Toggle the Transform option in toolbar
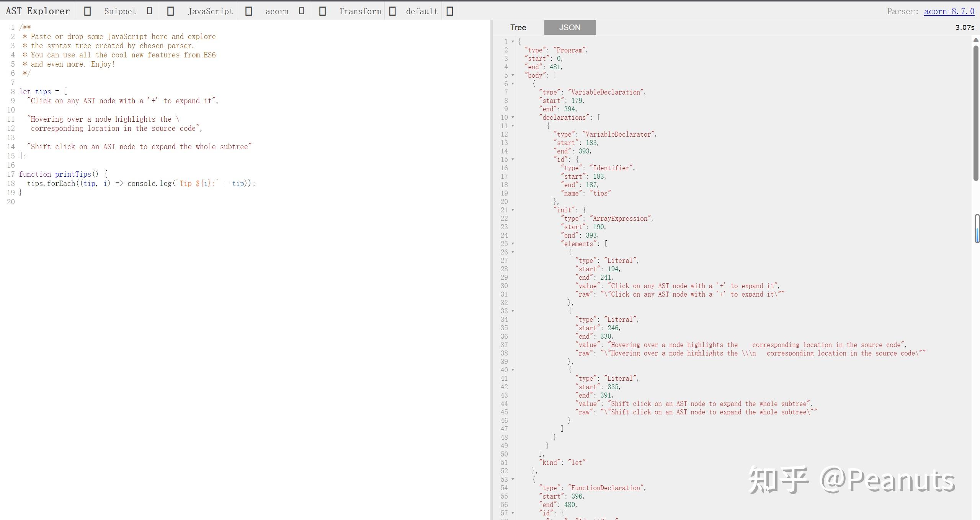 [360, 11]
